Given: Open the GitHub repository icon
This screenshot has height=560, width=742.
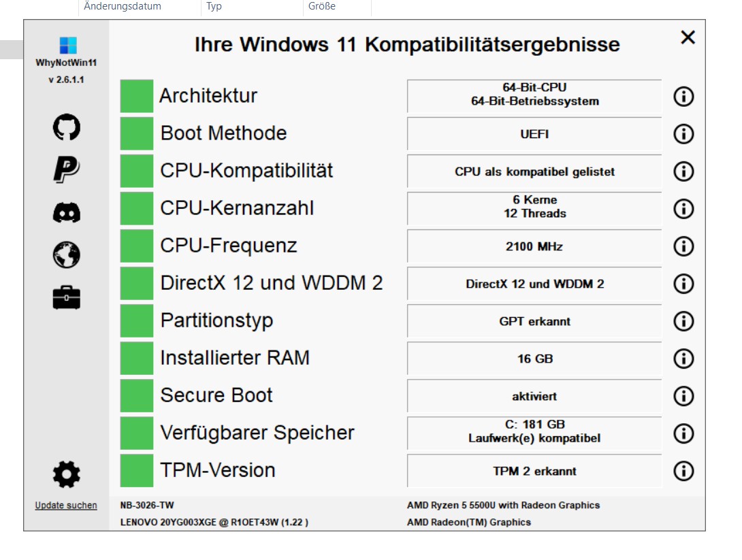Looking at the screenshot, I should coord(66,127).
